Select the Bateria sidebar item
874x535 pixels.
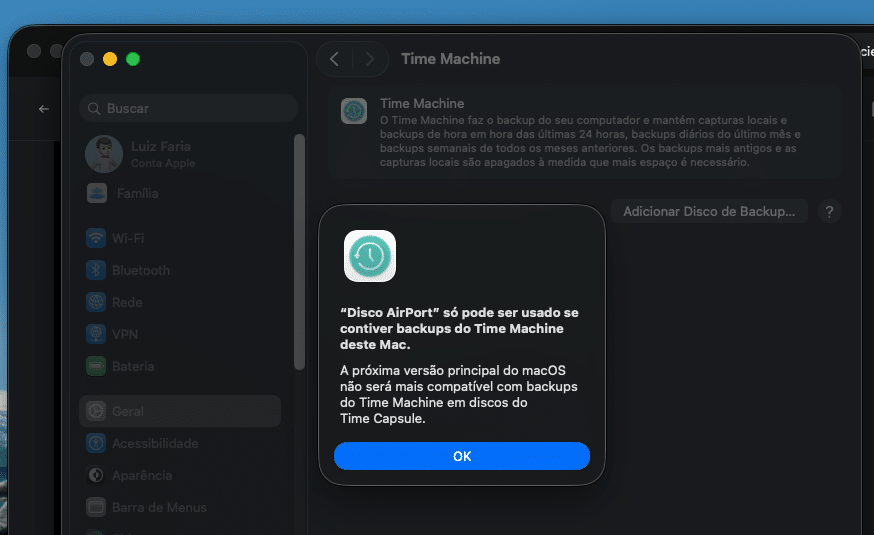pos(132,366)
